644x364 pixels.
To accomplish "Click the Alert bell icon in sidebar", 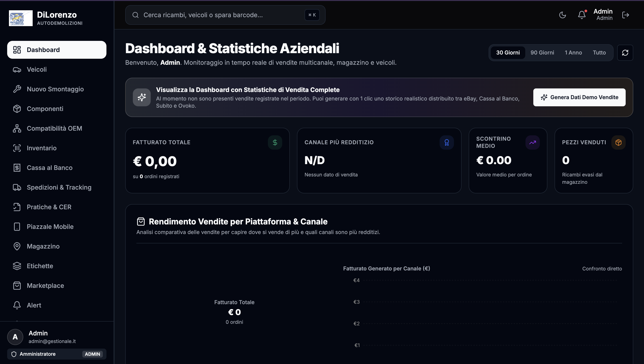I will [x=17, y=305].
